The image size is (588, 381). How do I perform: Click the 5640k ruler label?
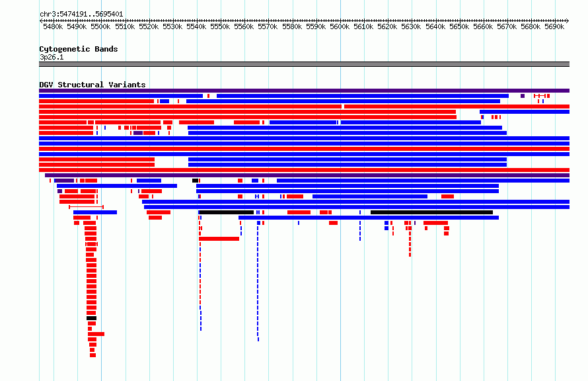coord(435,26)
